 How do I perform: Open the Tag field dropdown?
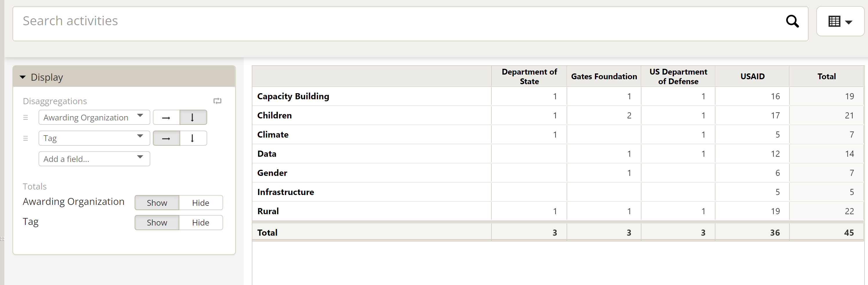coord(94,138)
